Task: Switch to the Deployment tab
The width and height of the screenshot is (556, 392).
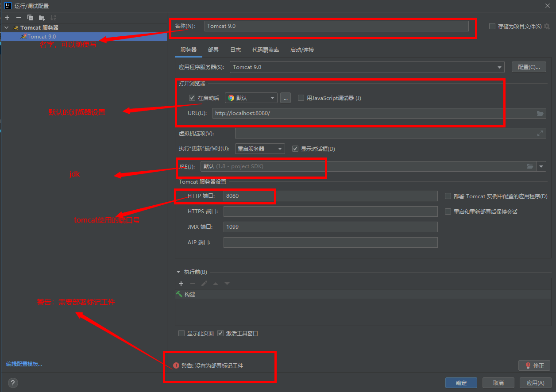Action: tap(213, 50)
